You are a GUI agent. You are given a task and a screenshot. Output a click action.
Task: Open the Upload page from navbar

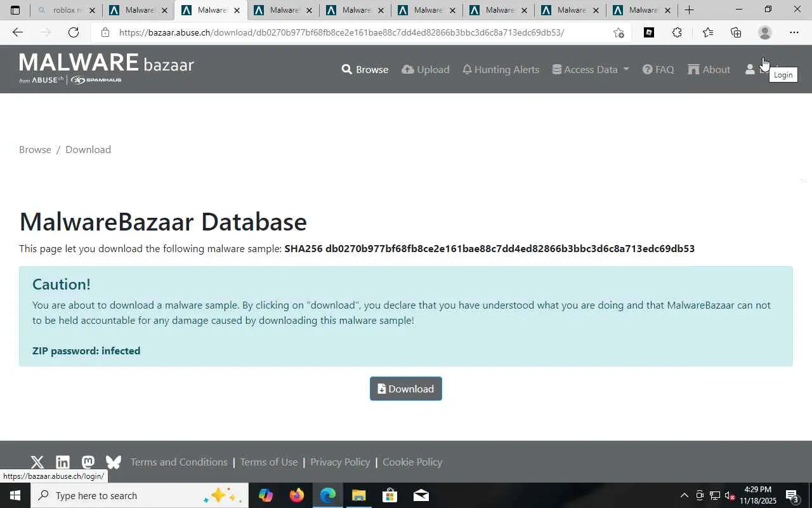coord(426,69)
